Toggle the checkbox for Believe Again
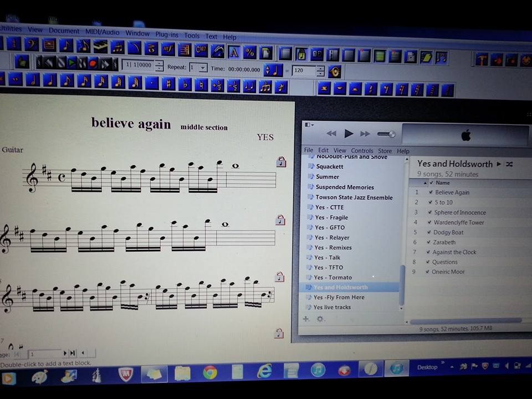The width and height of the screenshot is (532, 399). (x=431, y=192)
